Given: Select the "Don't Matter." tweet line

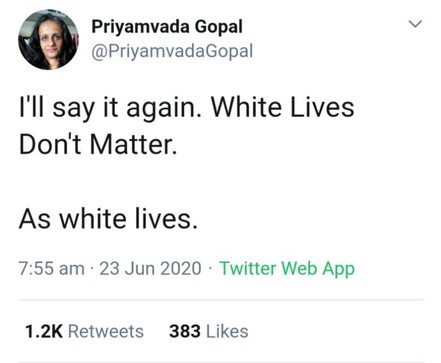Looking at the screenshot, I should click(98, 145).
